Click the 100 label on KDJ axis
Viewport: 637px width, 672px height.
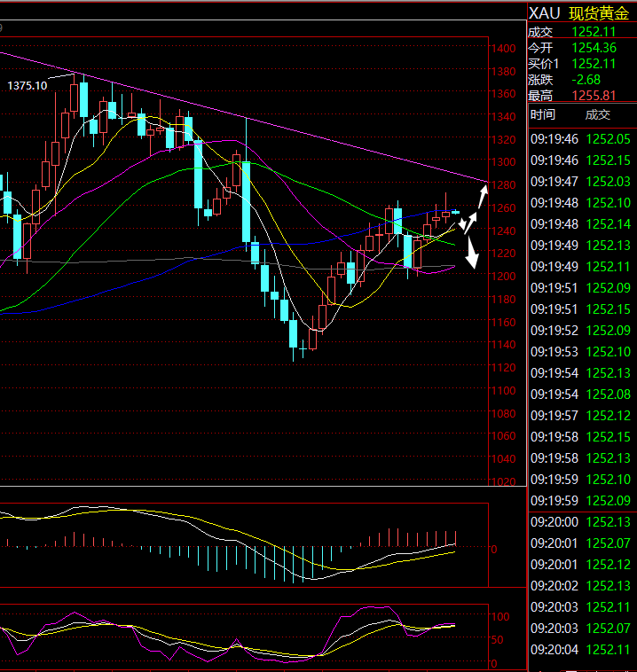point(500,617)
